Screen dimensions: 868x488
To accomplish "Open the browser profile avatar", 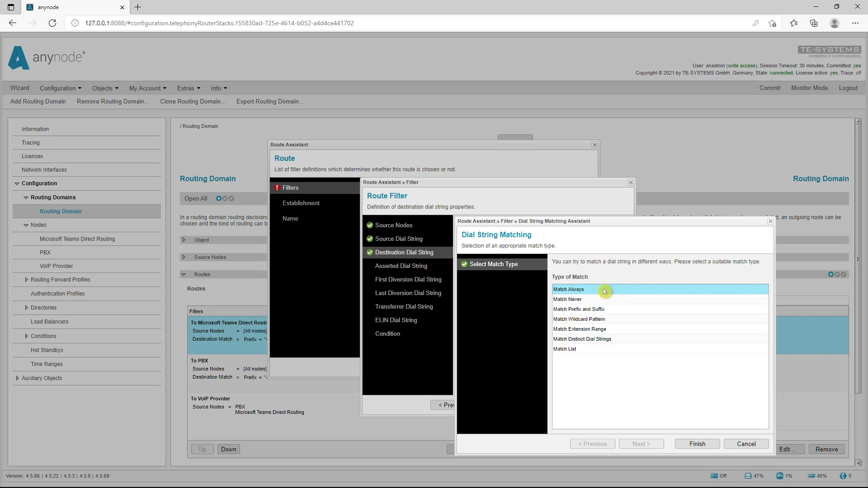I will point(835,23).
